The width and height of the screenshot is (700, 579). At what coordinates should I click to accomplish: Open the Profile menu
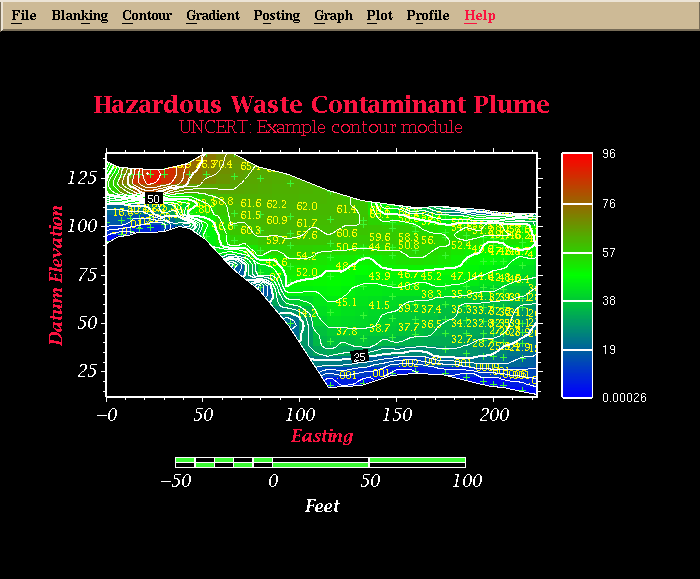[x=428, y=16]
